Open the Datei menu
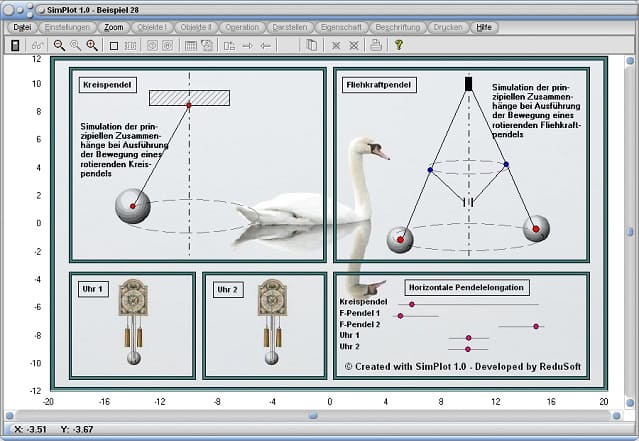The image size is (639, 441). click(x=23, y=27)
